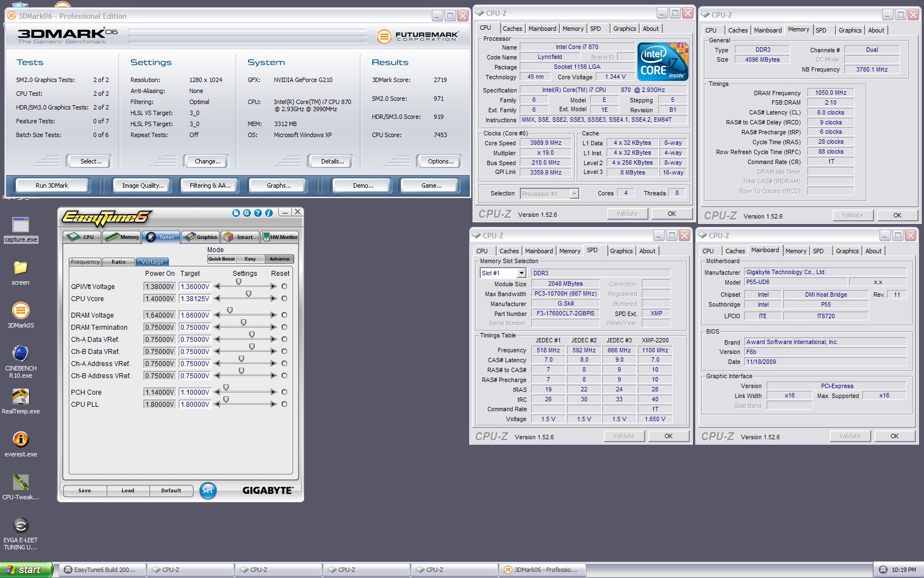Click the Futuremark Corporation logo

pyautogui.click(x=417, y=36)
